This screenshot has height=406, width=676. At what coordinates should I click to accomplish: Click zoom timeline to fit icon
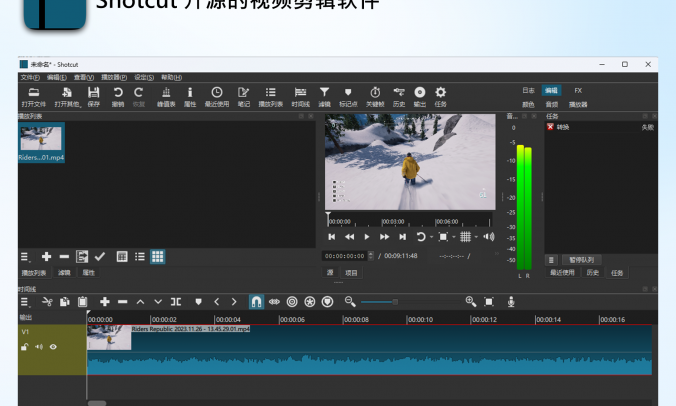point(489,302)
